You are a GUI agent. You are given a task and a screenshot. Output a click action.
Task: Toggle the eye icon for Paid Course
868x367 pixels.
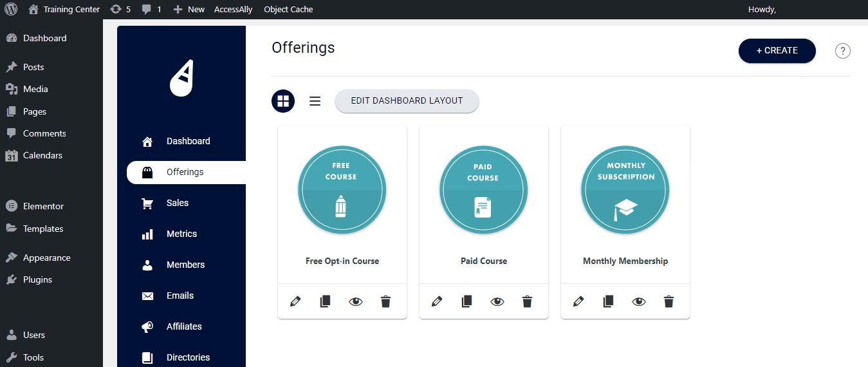point(497,301)
